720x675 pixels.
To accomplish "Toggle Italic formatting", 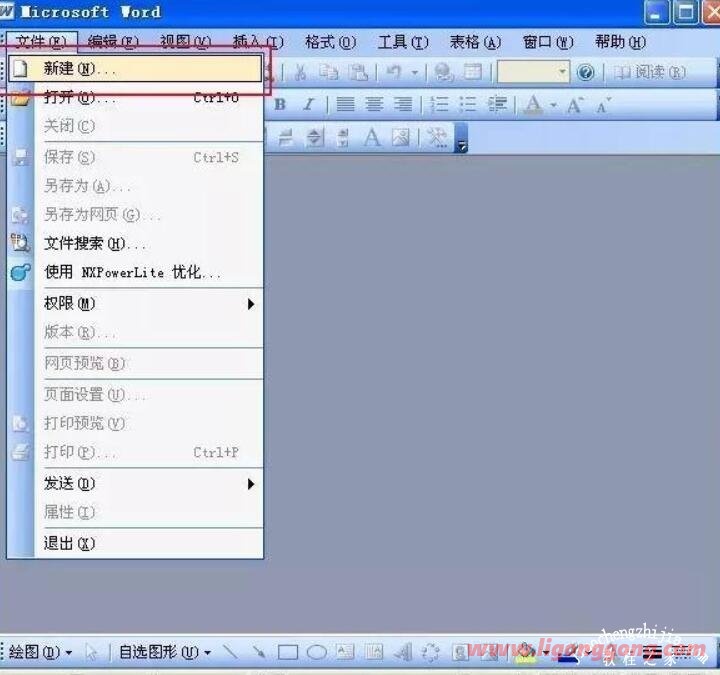I will click(309, 105).
